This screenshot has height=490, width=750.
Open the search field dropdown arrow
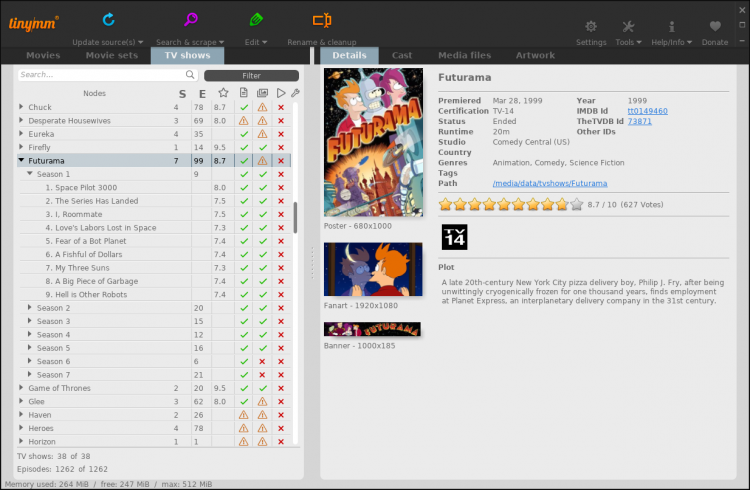190,75
